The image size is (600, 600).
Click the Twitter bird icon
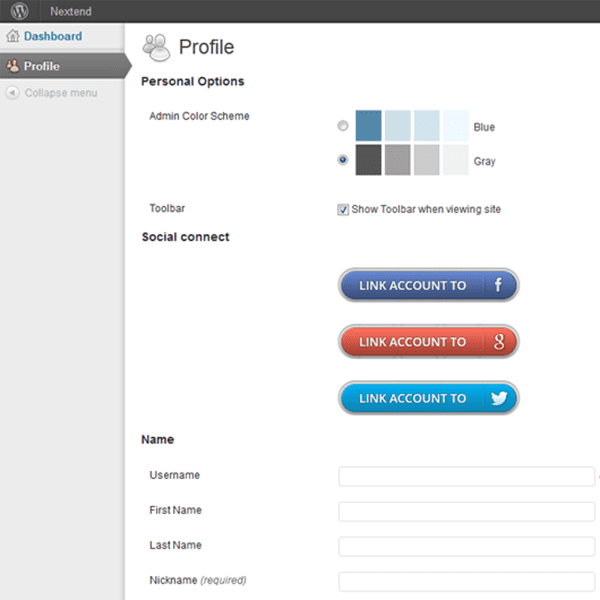(499, 398)
